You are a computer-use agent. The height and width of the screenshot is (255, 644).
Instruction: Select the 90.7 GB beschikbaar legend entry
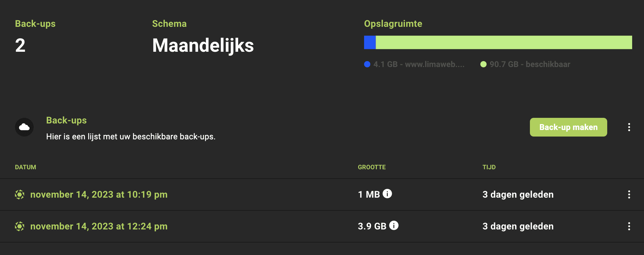pos(525,64)
